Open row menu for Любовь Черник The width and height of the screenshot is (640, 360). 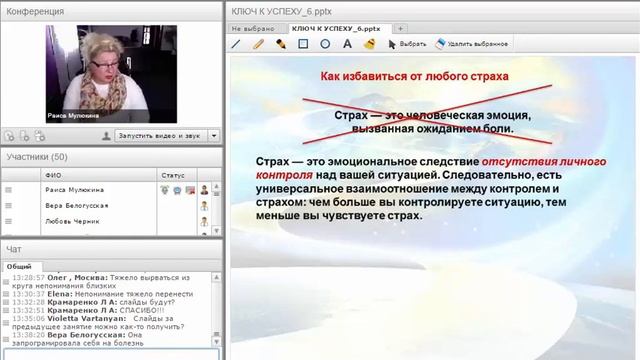(9, 221)
